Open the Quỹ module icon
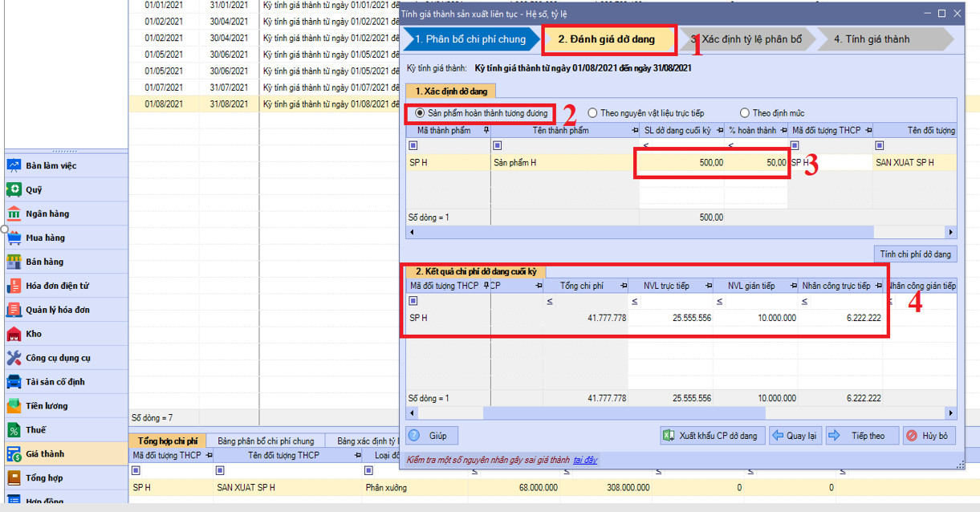This screenshot has height=512, width=980. 14,189
